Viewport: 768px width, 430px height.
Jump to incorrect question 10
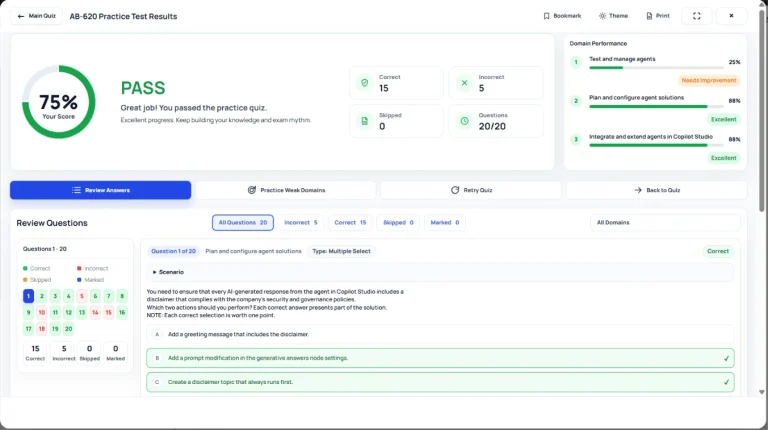(x=42, y=312)
